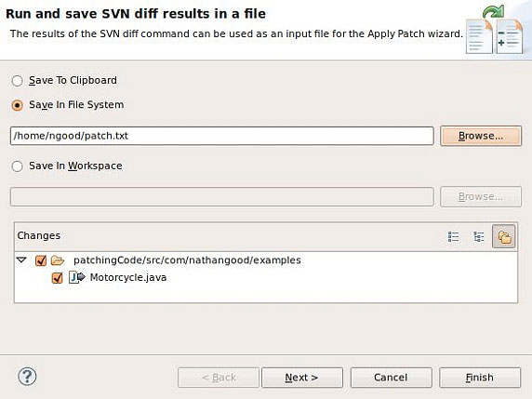Select Motorcycle.java in the Changes tree
Viewport: 532px width, 399px height.
click(x=128, y=277)
